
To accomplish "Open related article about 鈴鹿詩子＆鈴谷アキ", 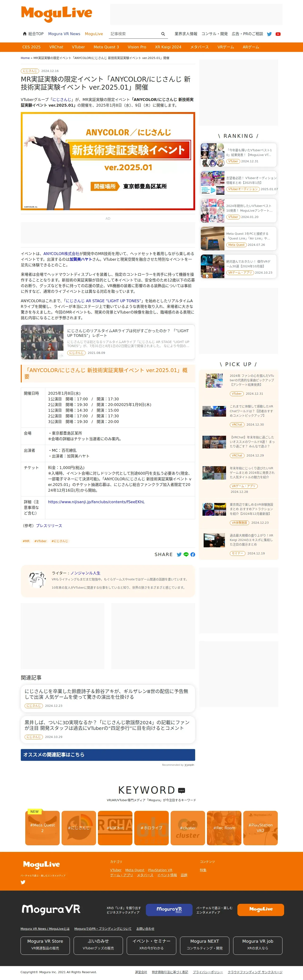I will (x=108, y=699).
